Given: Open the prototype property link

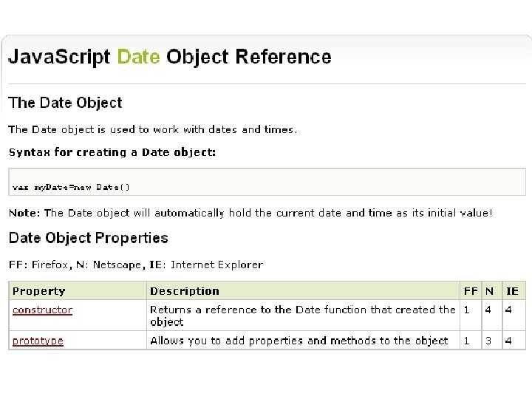Looking at the screenshot, I should tap(38, 341).
